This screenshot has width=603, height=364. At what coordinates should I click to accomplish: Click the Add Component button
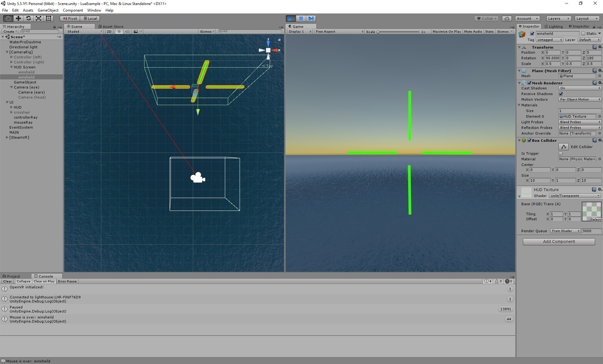click(559, 242)
